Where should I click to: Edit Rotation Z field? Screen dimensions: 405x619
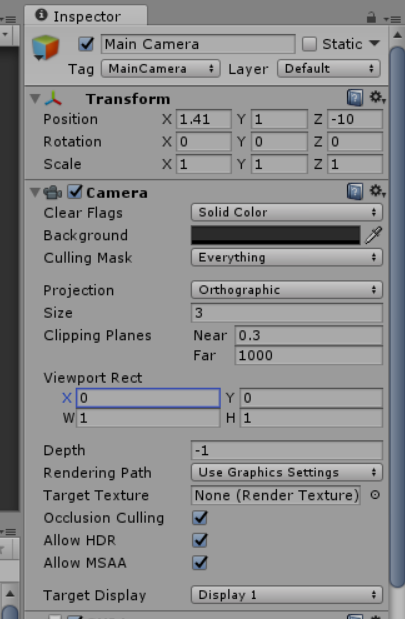[x=355, y=142]
